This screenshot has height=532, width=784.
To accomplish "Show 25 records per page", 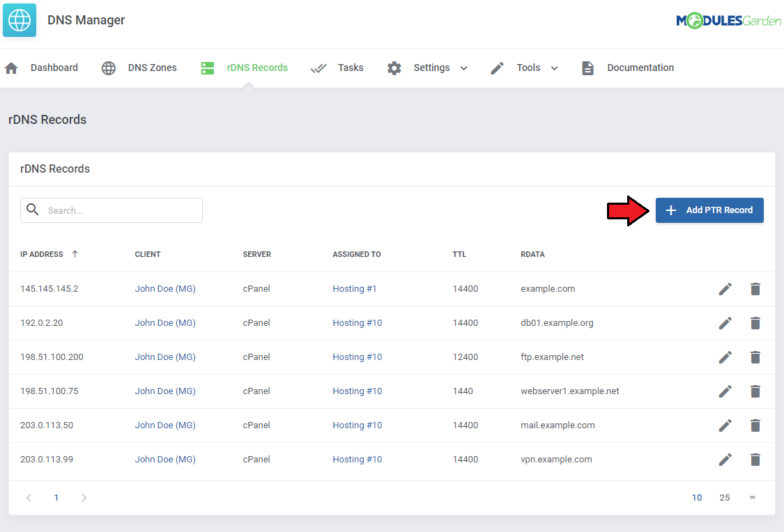I will (725, 498).
